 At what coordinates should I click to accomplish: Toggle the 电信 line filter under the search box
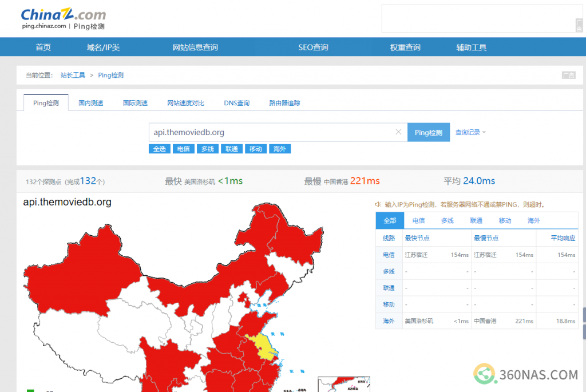[x=184, y=149]
